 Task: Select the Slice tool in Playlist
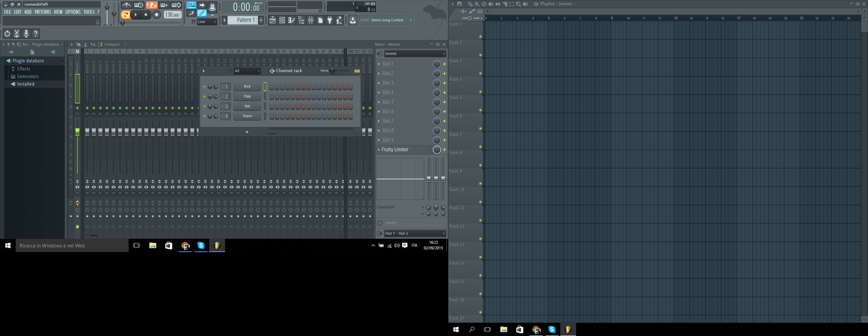click(x=505, y=4)
